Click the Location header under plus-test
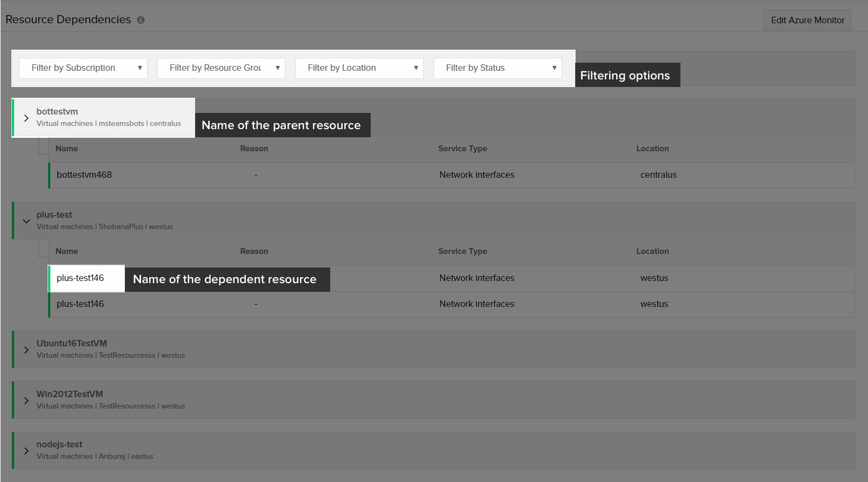 point(652,251)
